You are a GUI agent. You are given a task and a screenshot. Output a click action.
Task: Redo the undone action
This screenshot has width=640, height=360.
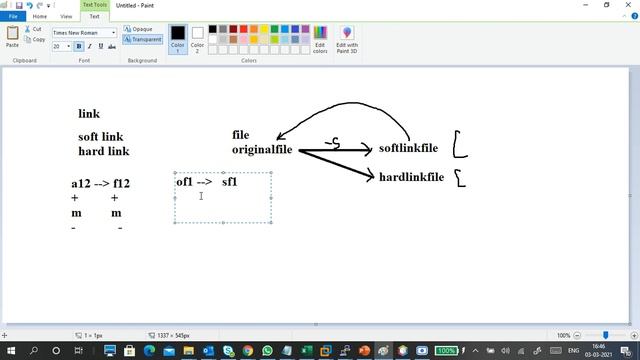click(40, 6)
